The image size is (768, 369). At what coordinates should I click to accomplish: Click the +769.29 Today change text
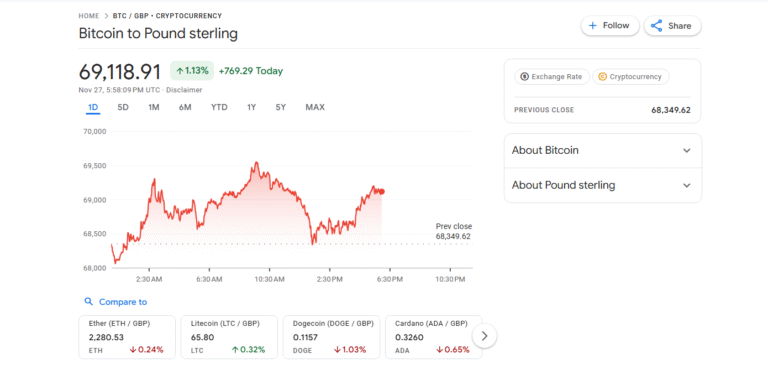[x=251, y=71]
